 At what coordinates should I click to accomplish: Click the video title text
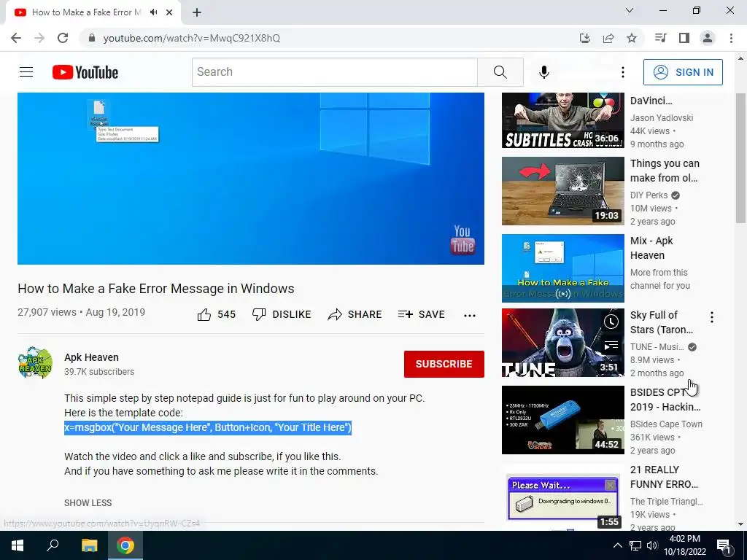click(x=156, y=289)
